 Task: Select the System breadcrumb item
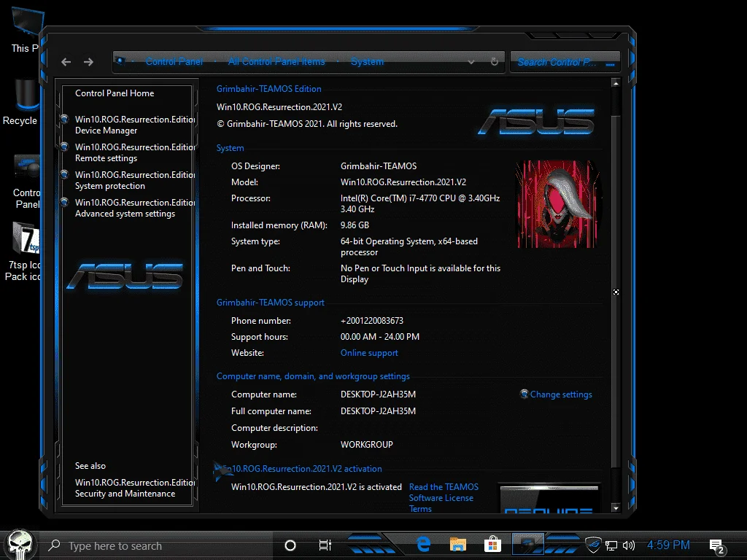367,61
